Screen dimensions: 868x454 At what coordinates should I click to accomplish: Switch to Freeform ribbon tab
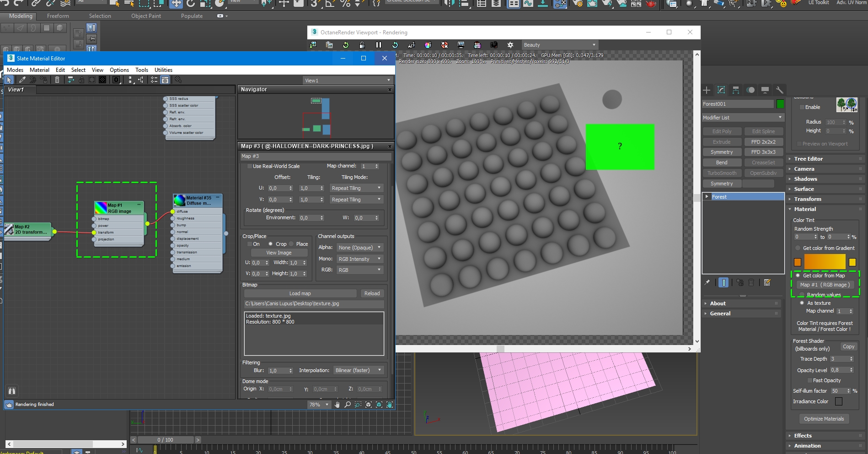(x=58, y=16)
